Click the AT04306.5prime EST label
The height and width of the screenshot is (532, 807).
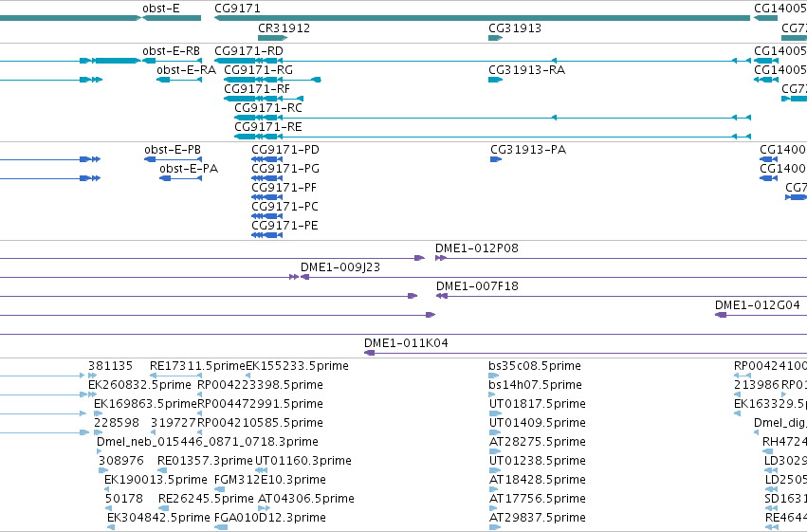click(x=306, y=500)
